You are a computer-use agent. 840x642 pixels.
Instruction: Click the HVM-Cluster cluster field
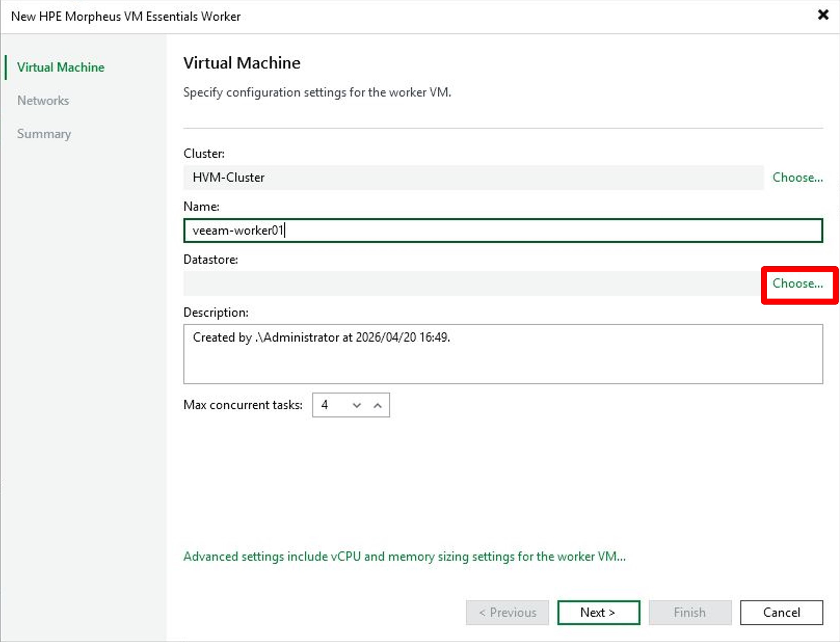[473, 177]
